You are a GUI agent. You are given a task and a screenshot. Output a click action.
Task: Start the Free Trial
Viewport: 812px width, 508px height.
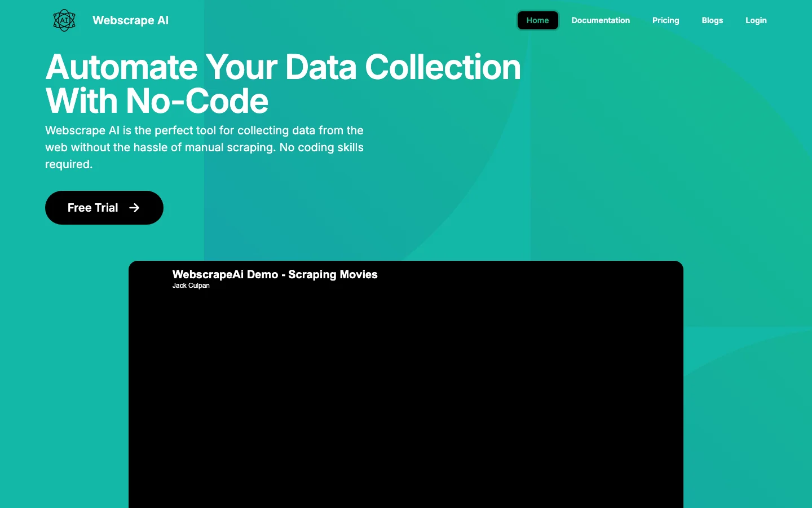coord(104,208)
